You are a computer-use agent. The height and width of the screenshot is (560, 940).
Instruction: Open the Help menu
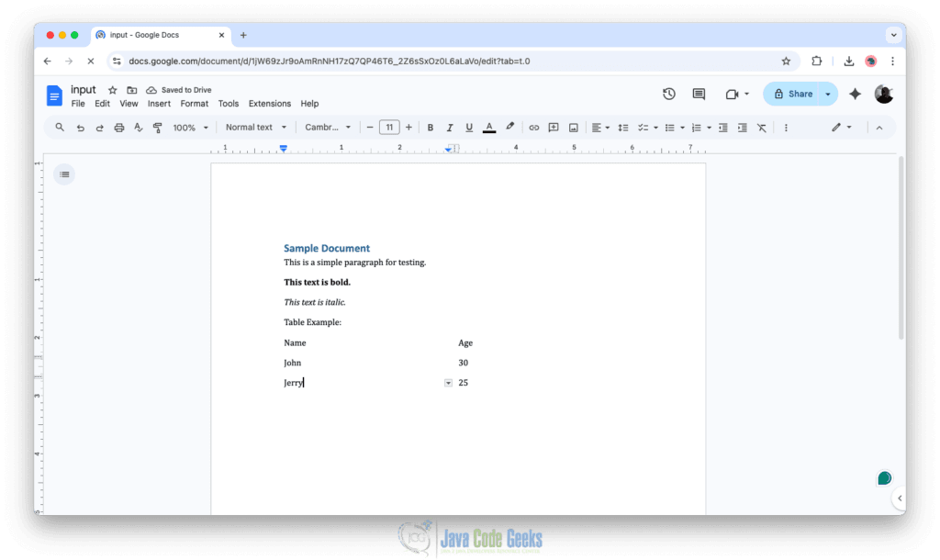click(309, 104)
